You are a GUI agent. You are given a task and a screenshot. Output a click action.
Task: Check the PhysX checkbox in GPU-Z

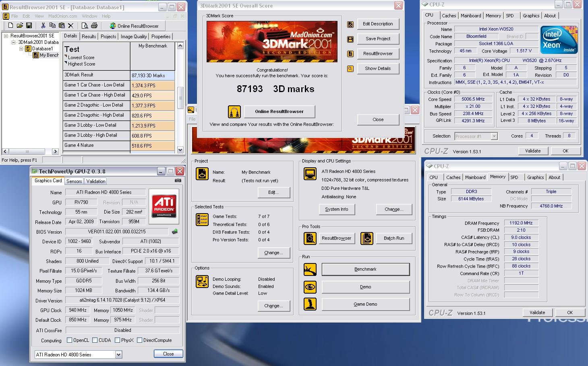(117, 340)
